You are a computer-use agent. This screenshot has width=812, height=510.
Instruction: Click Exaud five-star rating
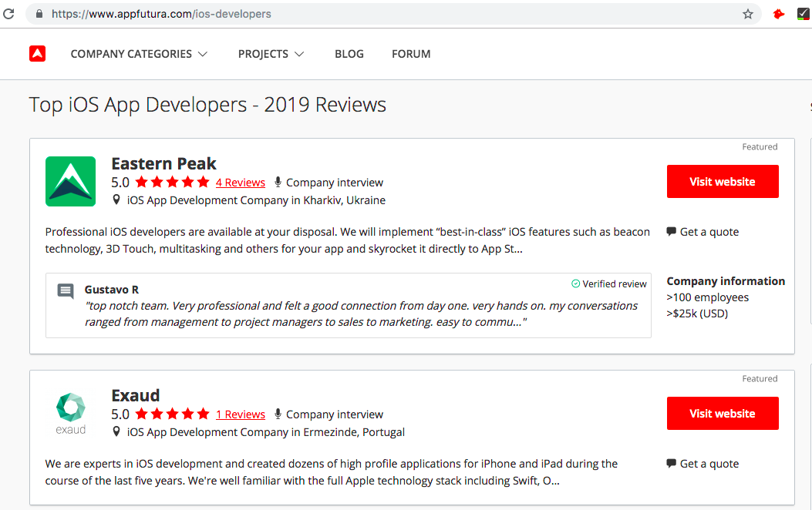click(173, 414)
